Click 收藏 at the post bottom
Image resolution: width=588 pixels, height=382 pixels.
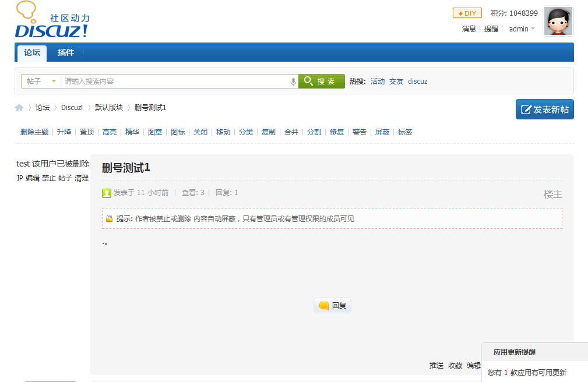(455, 366)
